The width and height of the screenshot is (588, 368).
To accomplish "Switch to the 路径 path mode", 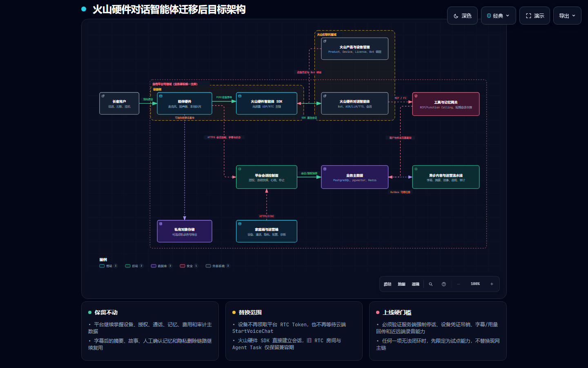I will pos(388,284).
